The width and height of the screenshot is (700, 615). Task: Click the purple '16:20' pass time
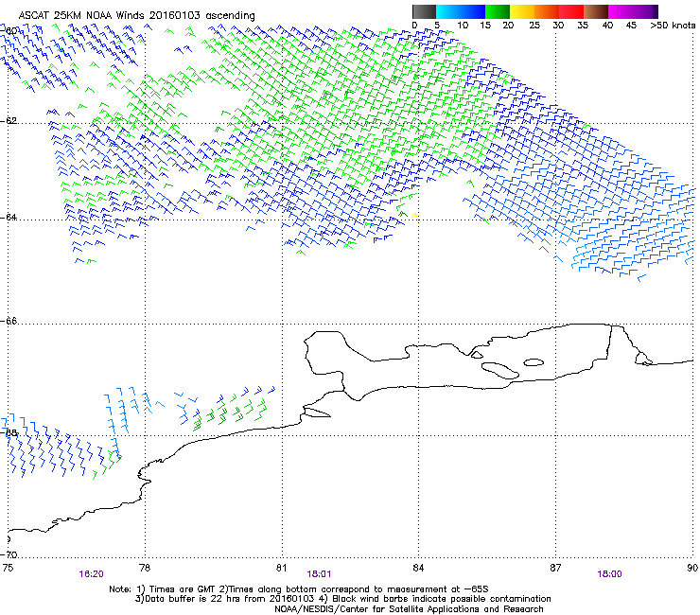click(91, 574)
